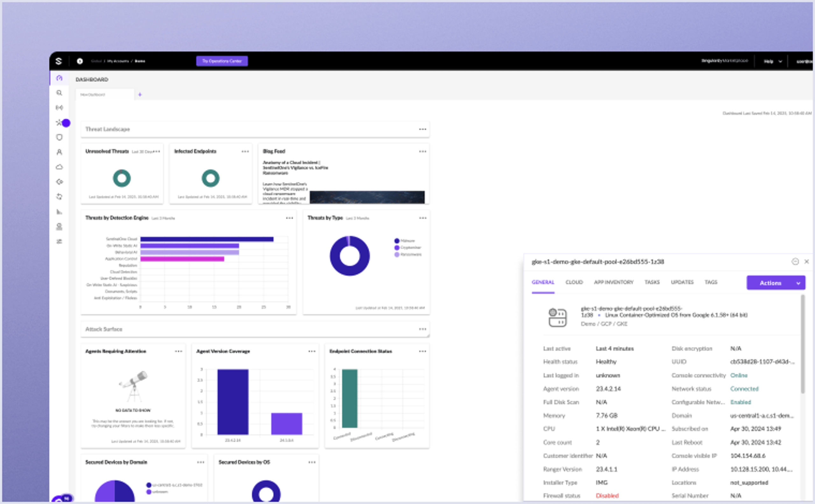Click the Try Operations Center button
Screen dimensions: 815x504
[222, 61]
